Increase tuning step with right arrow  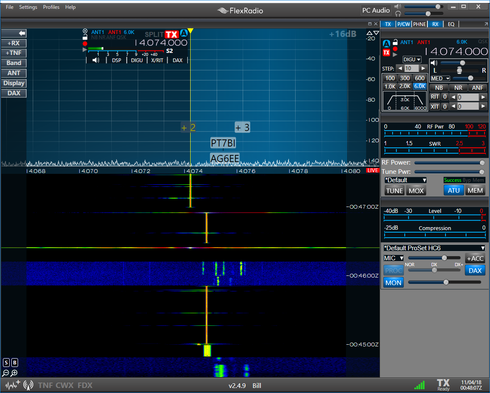tap(423, 68)
